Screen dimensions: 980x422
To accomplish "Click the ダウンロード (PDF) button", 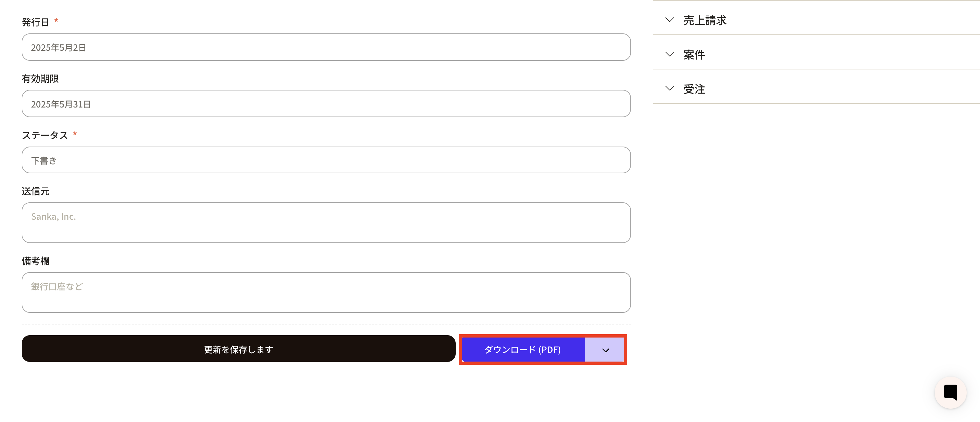I will tap(522, 350).
